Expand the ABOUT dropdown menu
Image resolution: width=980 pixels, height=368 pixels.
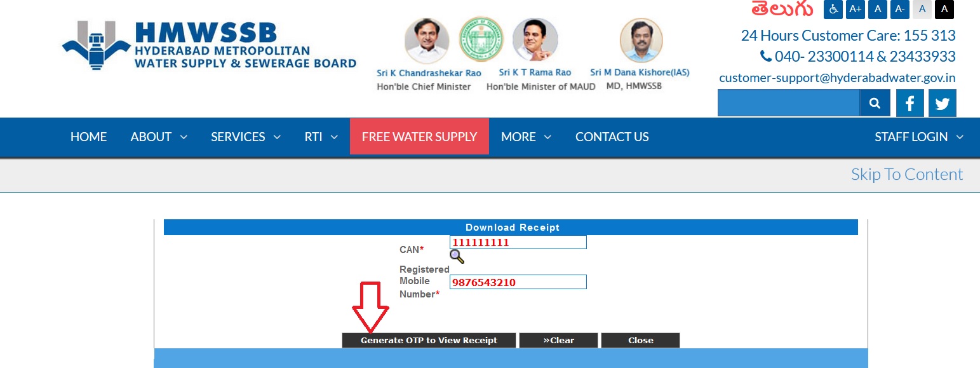click(x=159, y=137)
